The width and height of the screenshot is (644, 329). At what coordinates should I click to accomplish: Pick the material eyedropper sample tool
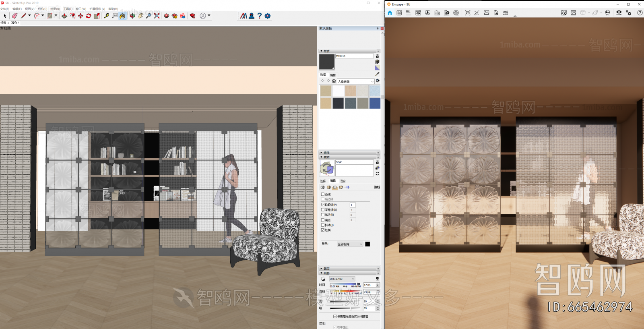tap(377, 74)
